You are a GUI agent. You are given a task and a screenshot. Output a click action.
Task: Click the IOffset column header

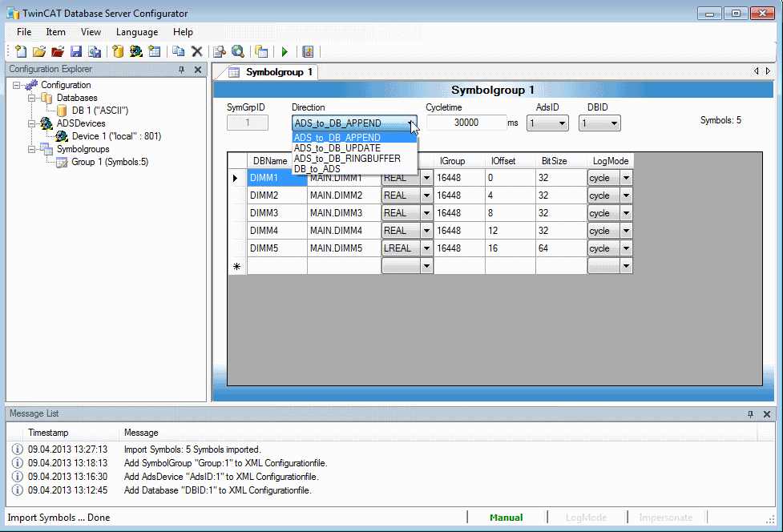[510, 161]
